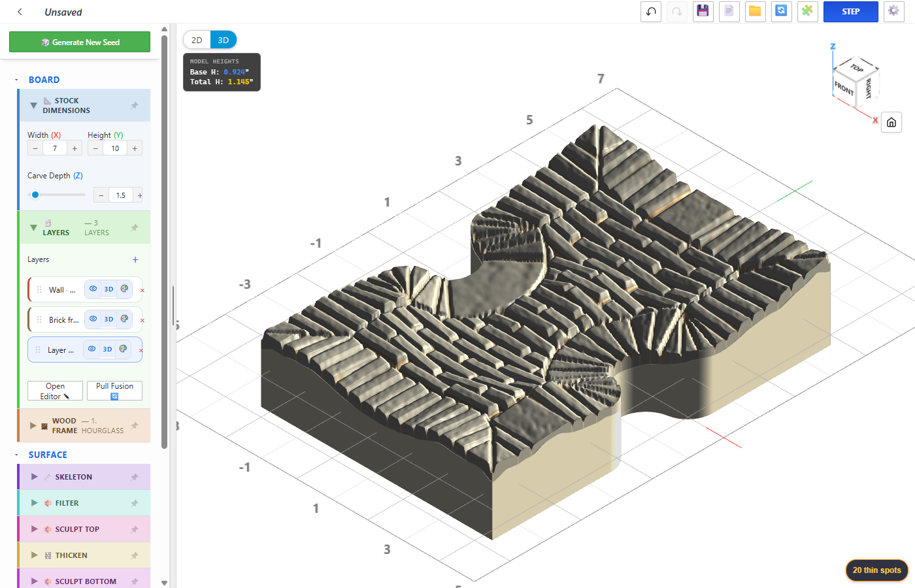Go back using the top-left arrow
The height and width of the screenshot is (588, 915).
click(20, 12)
